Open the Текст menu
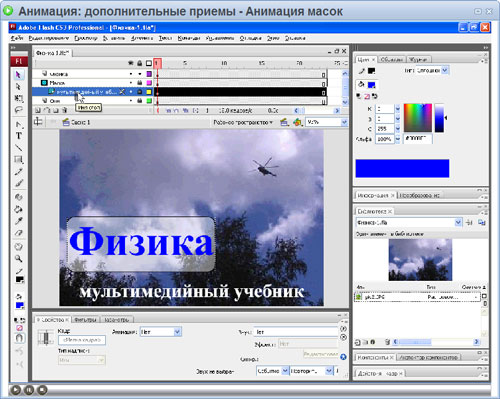This screenshot has width=500, height=399. tap(165, 38)
